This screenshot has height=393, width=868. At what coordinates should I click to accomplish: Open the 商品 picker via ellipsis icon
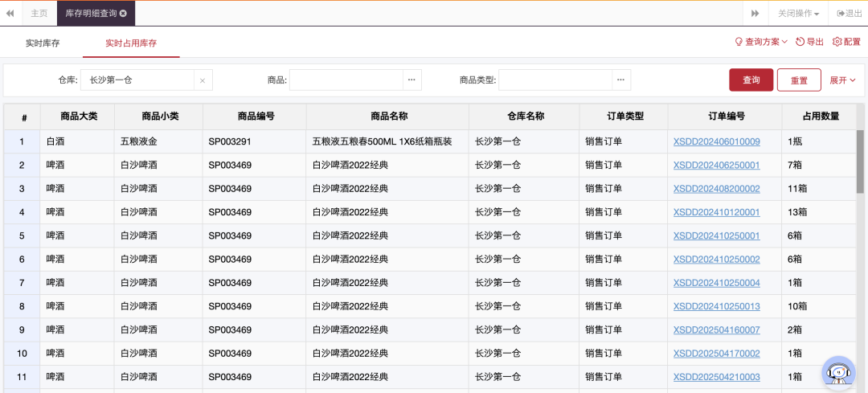411,80
